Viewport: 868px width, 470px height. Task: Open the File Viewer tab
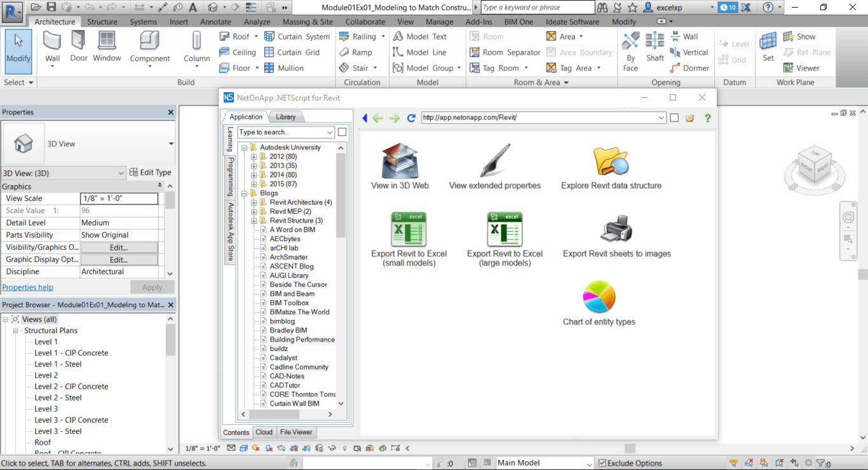tap(296, 432)
